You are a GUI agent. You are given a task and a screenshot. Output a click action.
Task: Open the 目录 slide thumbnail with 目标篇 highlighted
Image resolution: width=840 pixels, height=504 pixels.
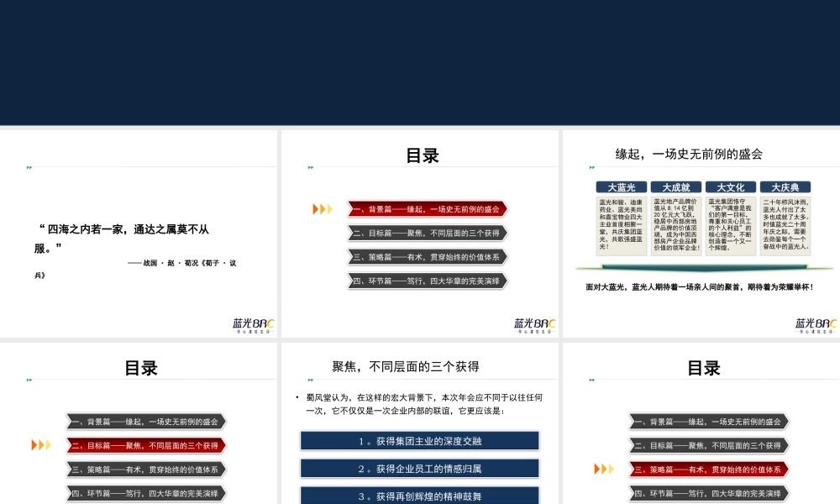139,423
